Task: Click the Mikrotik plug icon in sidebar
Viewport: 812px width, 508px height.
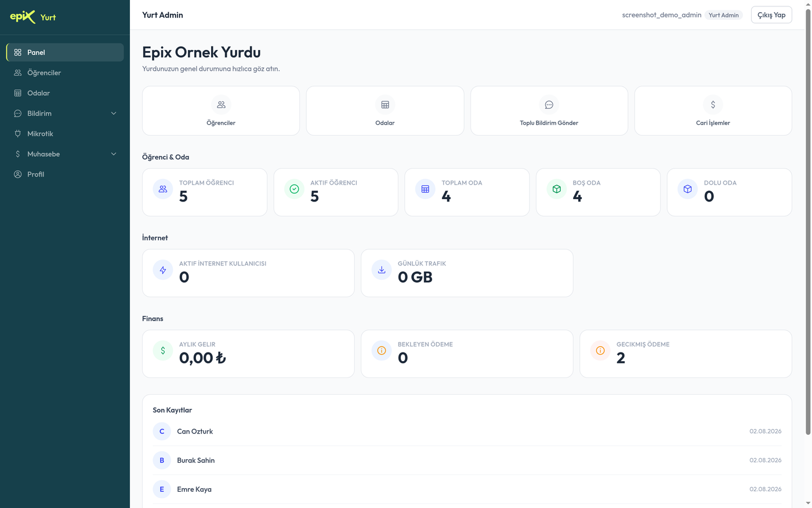Action: [17, 134]
